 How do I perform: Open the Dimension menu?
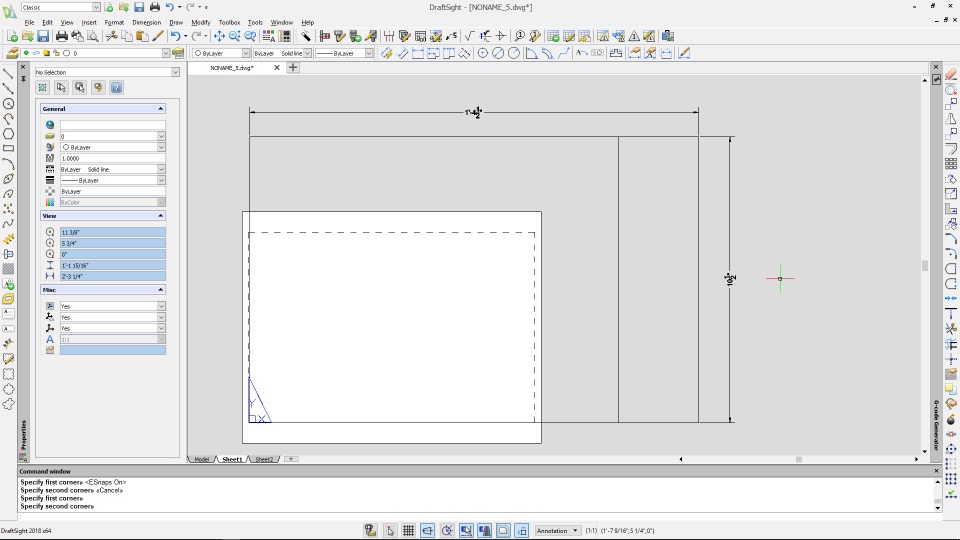coord(146,22)
